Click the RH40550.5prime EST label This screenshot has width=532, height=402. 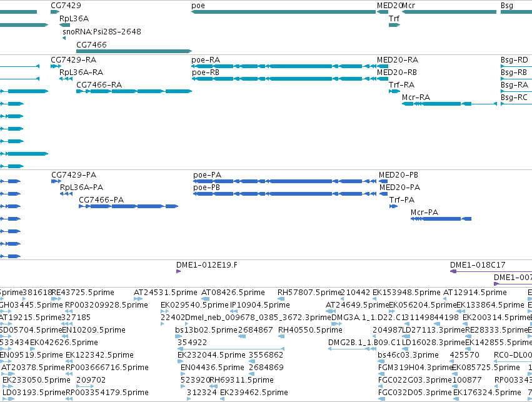coord(310,330)
